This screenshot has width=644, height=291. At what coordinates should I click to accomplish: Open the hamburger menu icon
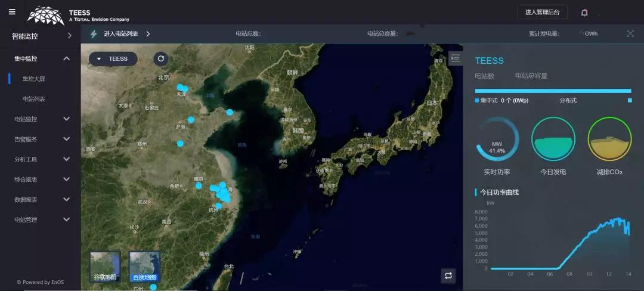pos(12,12)
